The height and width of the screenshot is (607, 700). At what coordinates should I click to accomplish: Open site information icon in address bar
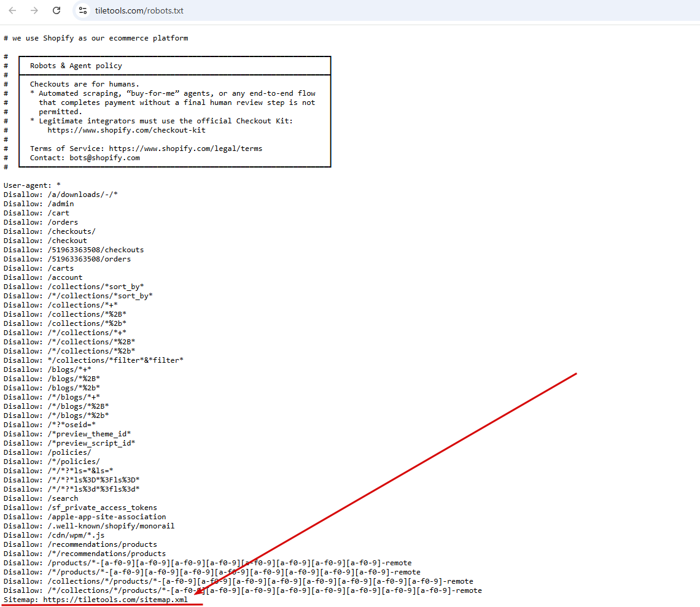(x=83, y=10)
